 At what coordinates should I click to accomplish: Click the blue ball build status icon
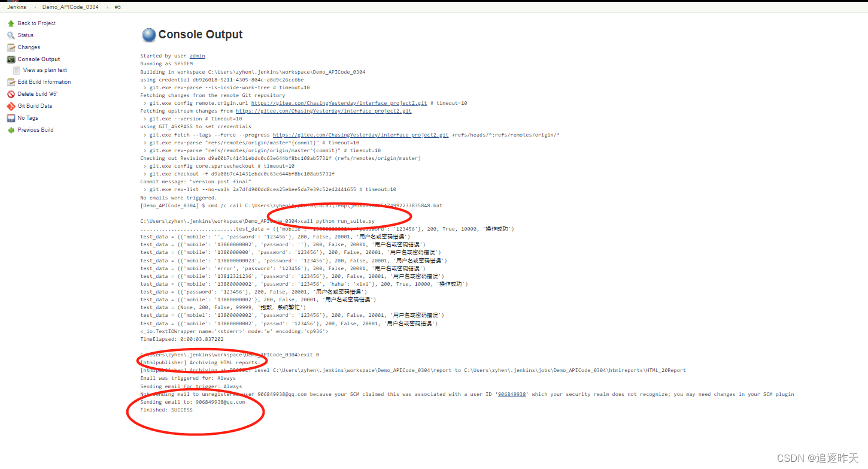click(x=148, y=35)
